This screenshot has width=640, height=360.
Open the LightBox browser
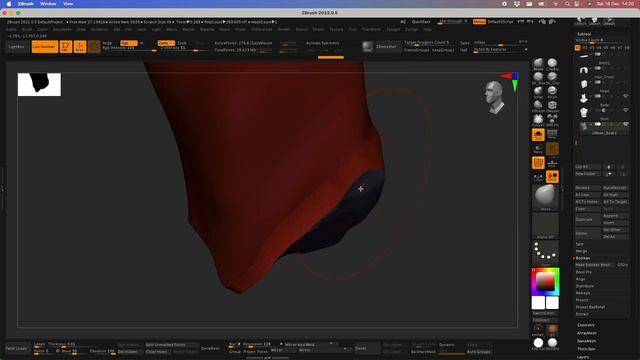(x=16, y=47)
